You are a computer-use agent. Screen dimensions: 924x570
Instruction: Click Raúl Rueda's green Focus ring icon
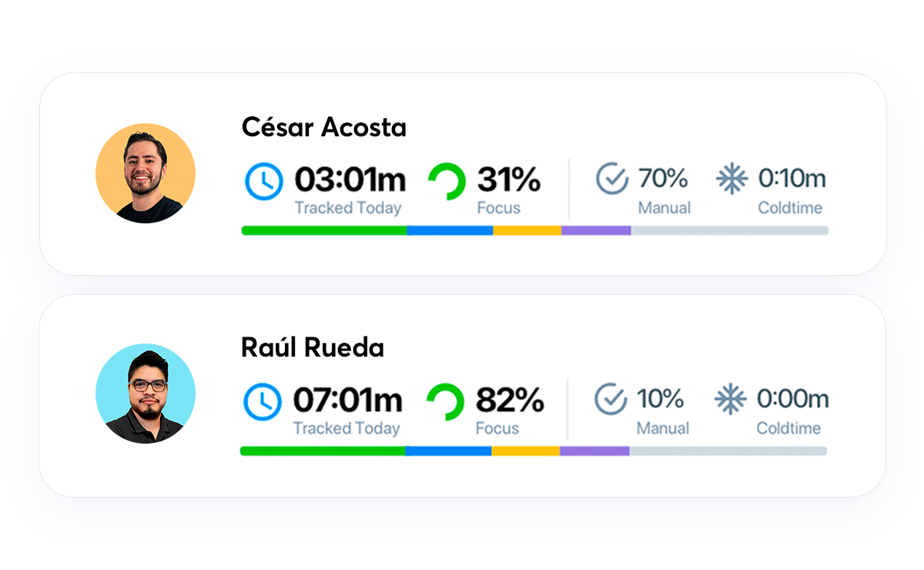pos(445,402)
